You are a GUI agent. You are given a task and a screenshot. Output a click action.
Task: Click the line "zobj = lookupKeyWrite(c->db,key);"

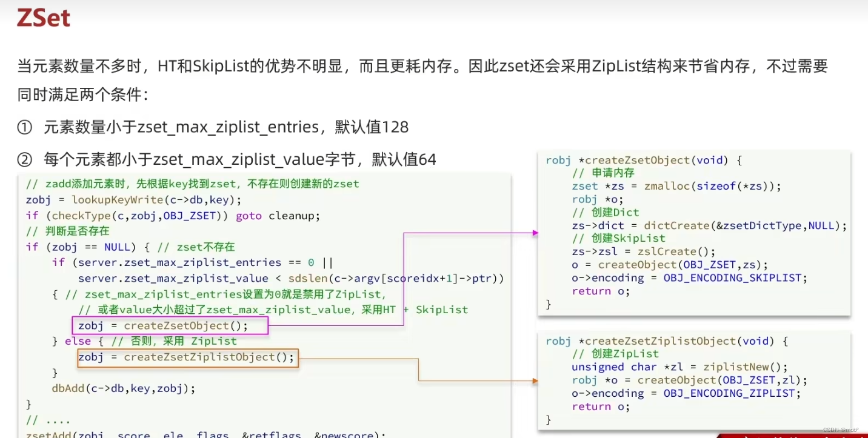134,200
